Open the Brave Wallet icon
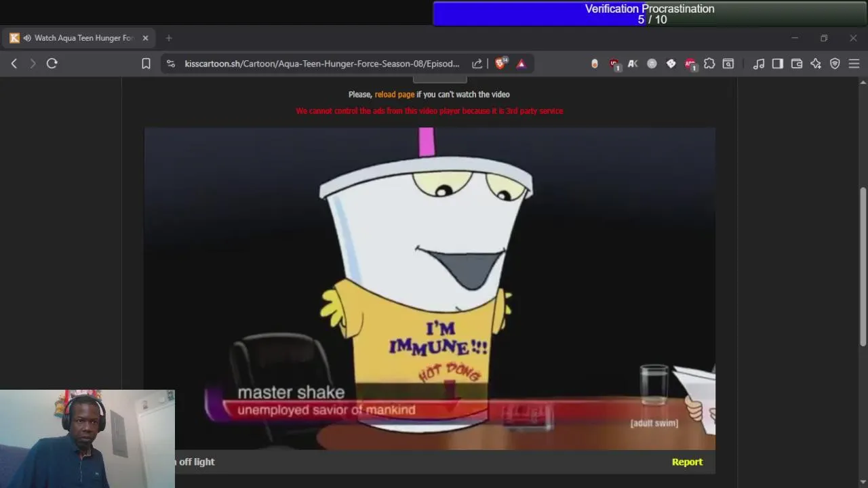 (x=797, y=64)
